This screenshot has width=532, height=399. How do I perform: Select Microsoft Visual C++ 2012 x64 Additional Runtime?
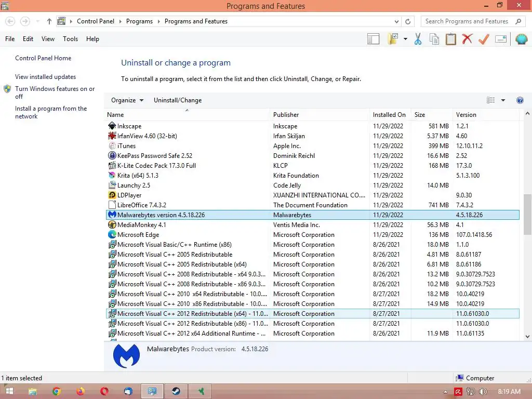click(312, 333)
